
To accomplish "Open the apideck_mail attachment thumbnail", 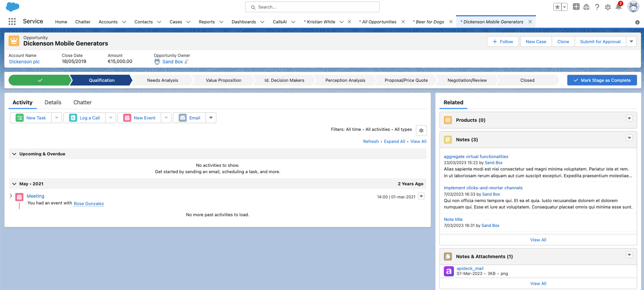I will [x=449, y=271].
